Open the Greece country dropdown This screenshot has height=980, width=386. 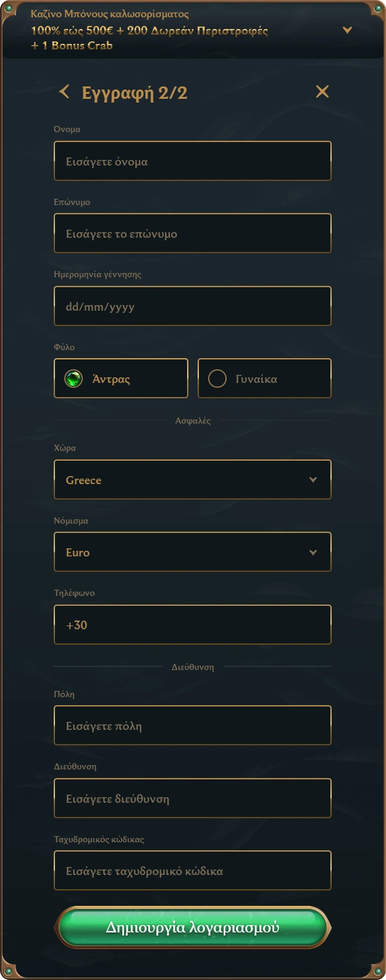coord(193,480)
